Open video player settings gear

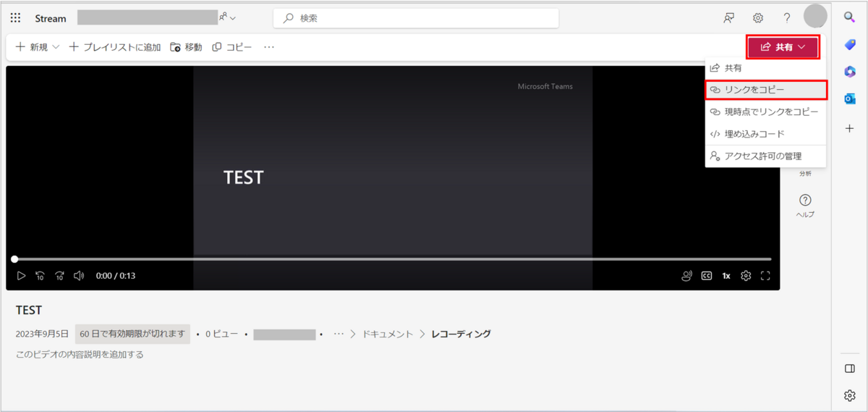tap(746, 276)
